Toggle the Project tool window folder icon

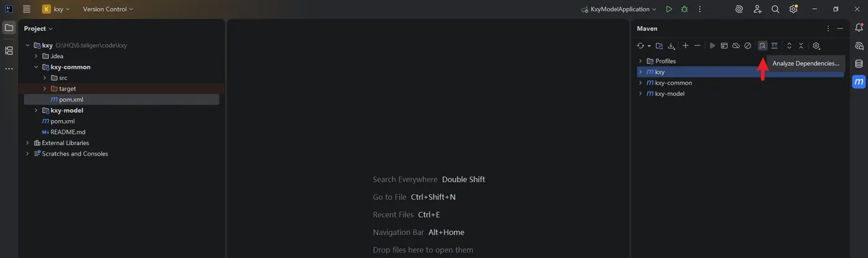click(x=9, y=28)
